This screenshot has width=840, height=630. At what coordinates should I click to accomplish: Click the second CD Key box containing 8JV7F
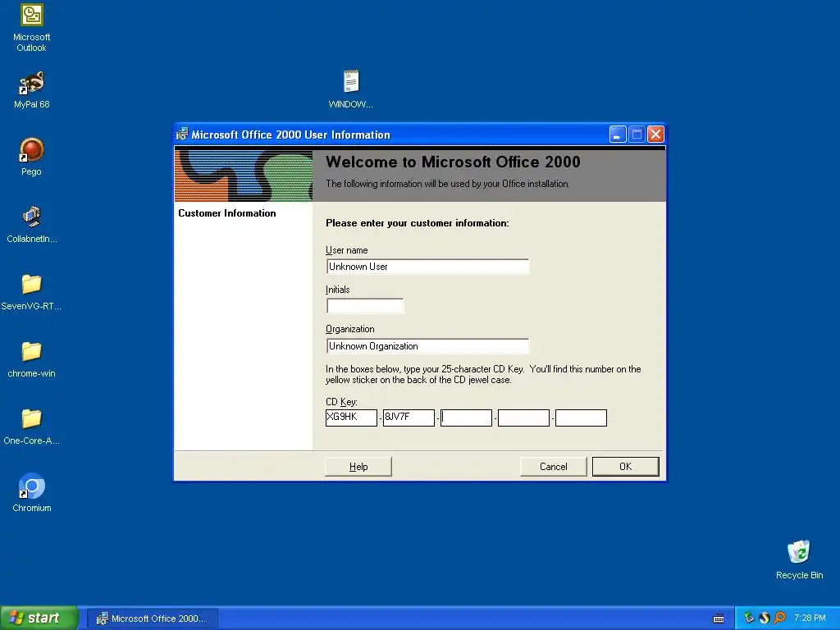coord(409,418)
